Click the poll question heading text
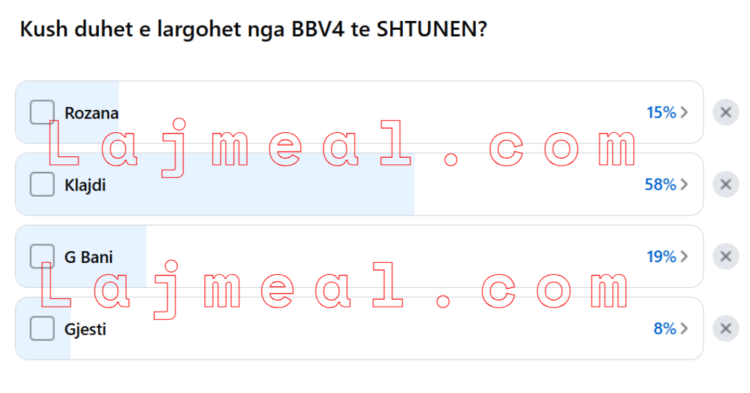 point(254,29)
